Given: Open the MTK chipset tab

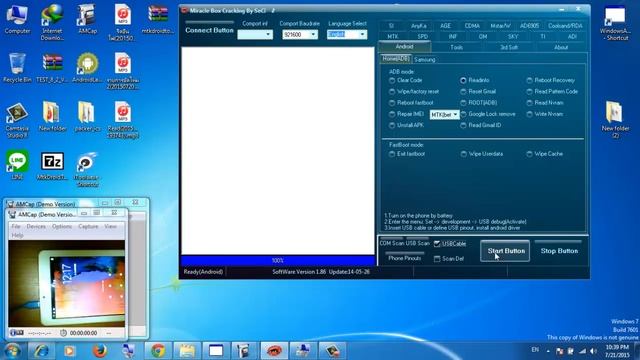Looking at the screenshot, I should click(393, 36).
